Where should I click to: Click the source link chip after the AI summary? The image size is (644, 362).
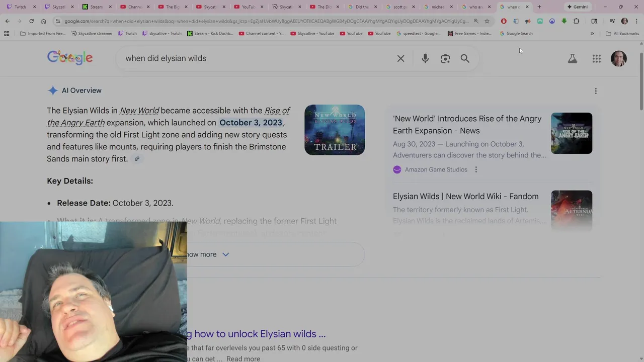137,159
